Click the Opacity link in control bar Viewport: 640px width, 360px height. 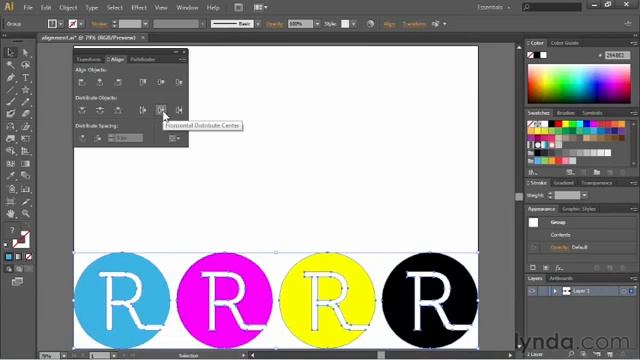275,24
